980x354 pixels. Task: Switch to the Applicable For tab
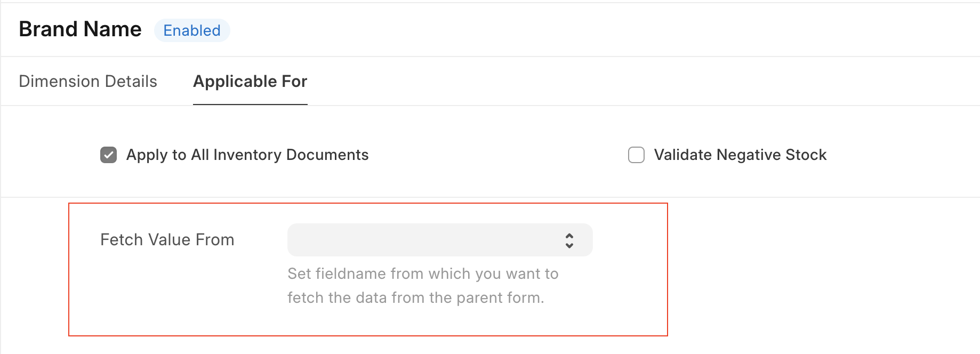[x=250, y=82]
